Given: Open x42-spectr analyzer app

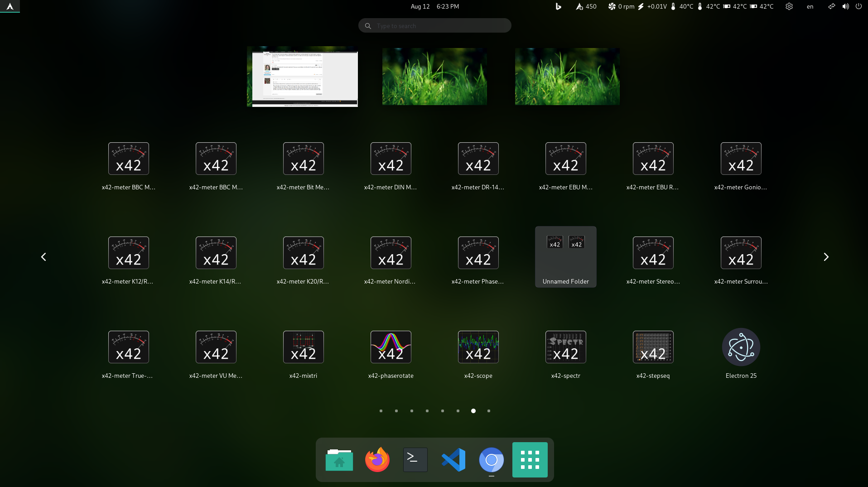Looking at the screenshot, I should pos(565,354).
